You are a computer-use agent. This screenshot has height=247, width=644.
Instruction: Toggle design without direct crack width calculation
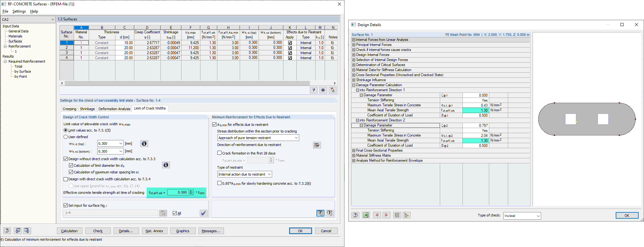click(x=65, y=159)
